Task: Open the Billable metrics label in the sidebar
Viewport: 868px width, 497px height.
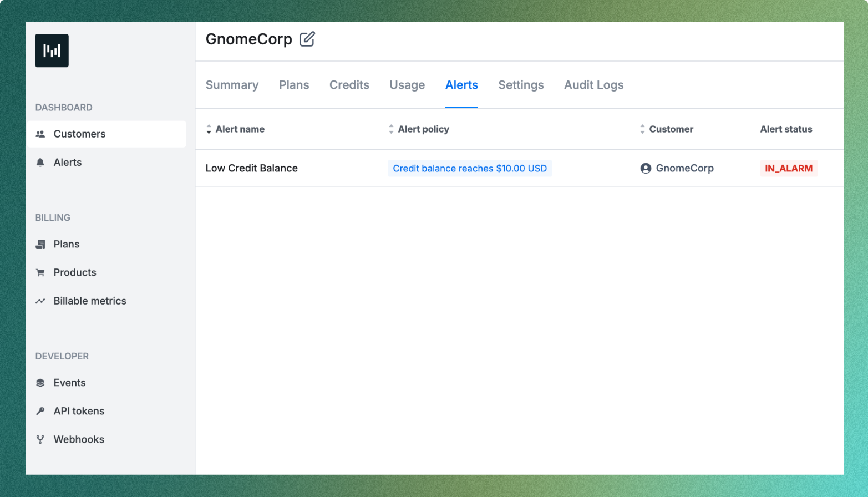Action: (x=90, y=301)
